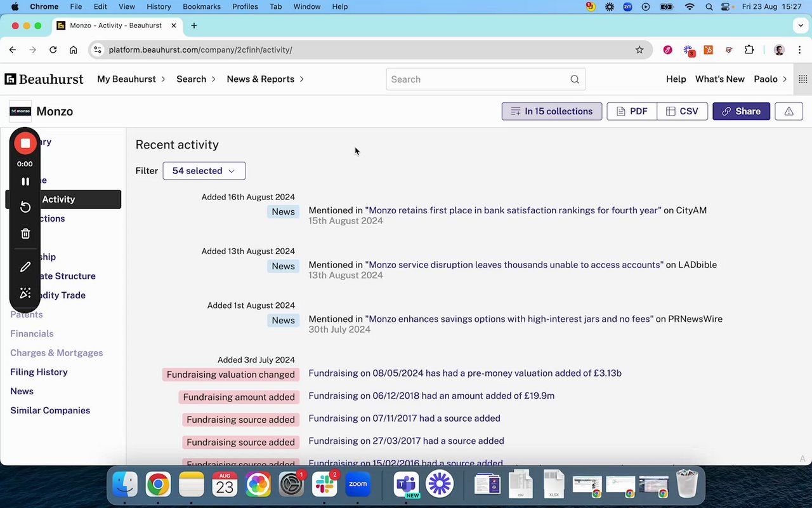Delete recording using the trash icon
The width and height of the screenshot is (812, 508).
(25, 234)
